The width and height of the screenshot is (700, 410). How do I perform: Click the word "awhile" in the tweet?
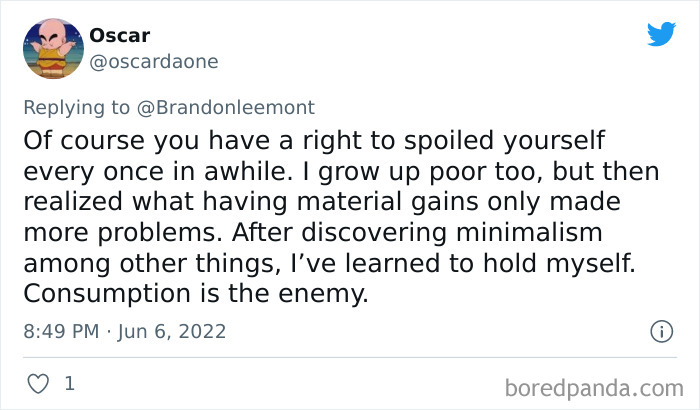[x=245, y=171]
